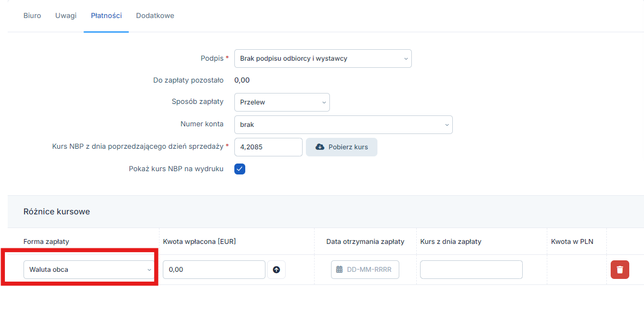Click the Data otrzymania zapłaty date field
644x309 pixels.
pyautogui.click(x=365, y=270)
